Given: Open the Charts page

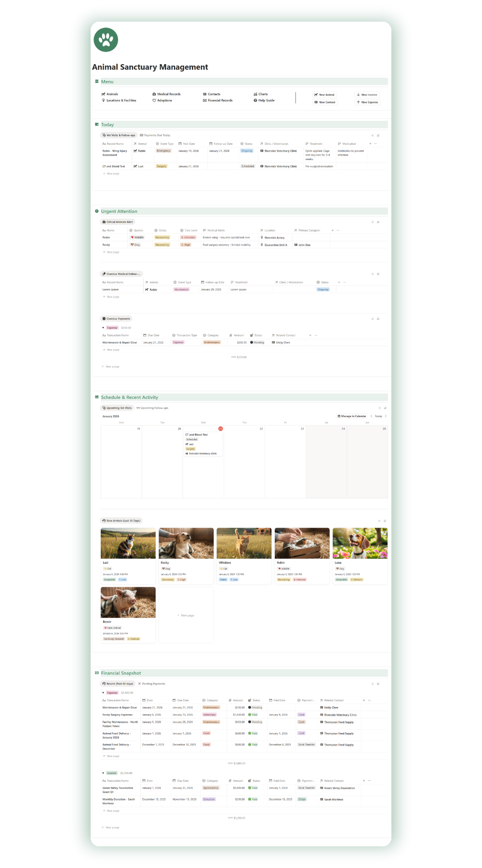Looking at the screenshot, I should (261, 94).
